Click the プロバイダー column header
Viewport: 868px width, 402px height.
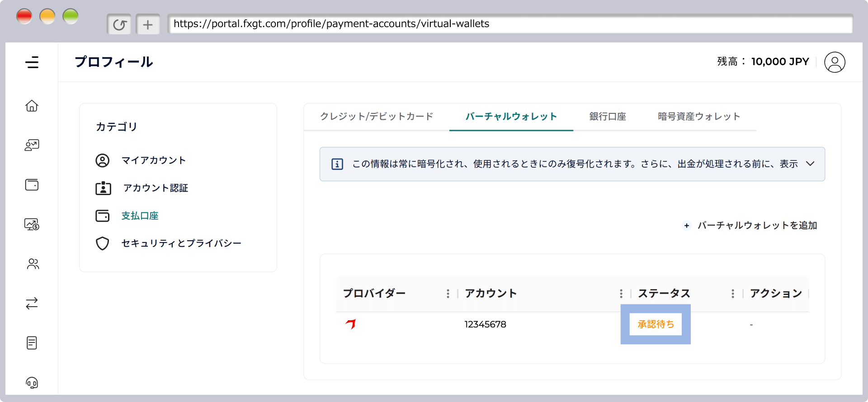coord(374,294)
